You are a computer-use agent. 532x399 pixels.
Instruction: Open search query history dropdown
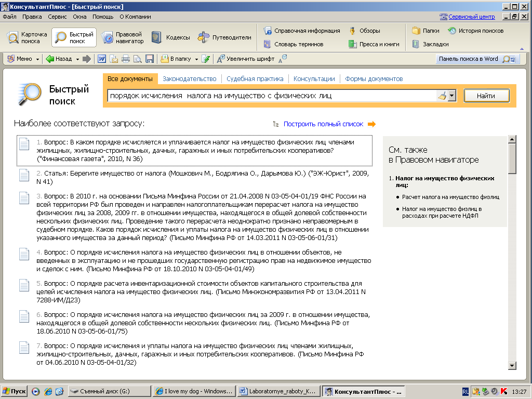(451, 96)
